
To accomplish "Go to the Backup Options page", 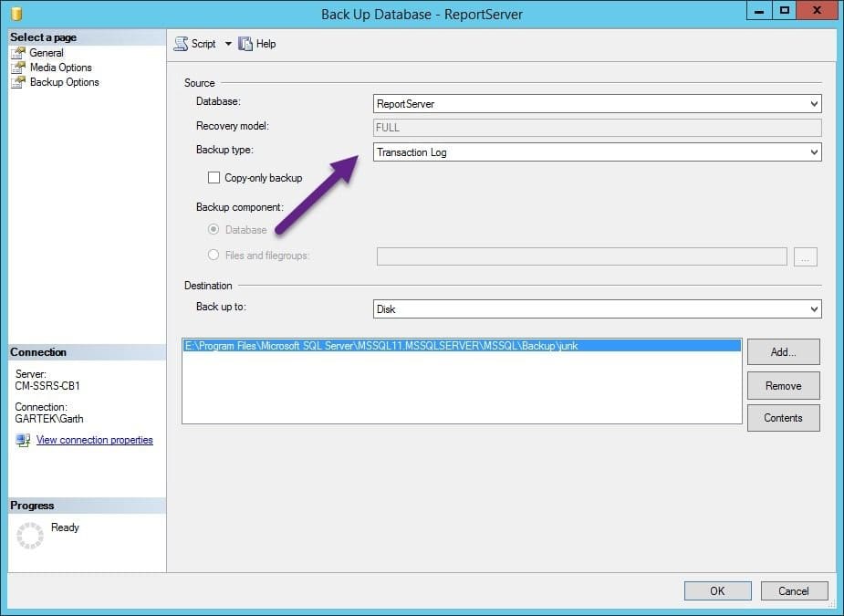I will tap(65, 82).
